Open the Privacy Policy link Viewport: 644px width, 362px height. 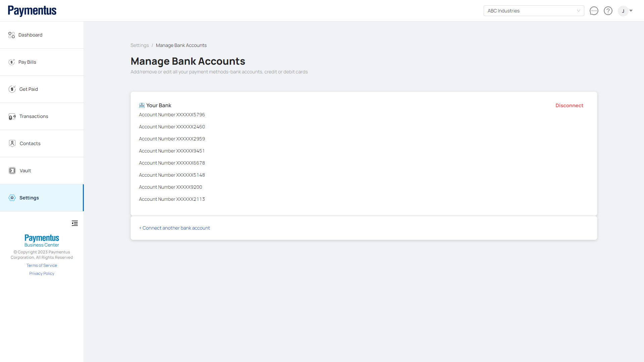(42, 274)
